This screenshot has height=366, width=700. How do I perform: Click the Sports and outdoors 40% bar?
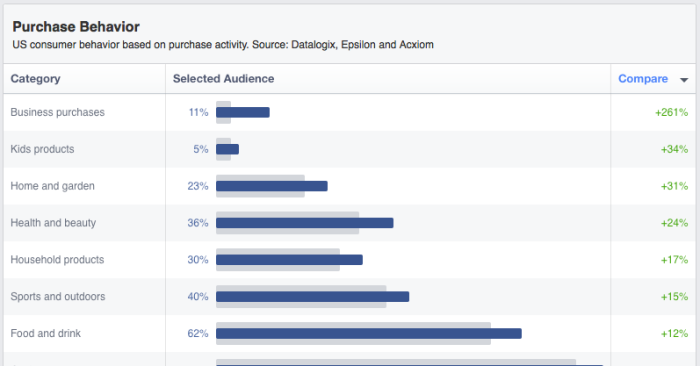312,296
